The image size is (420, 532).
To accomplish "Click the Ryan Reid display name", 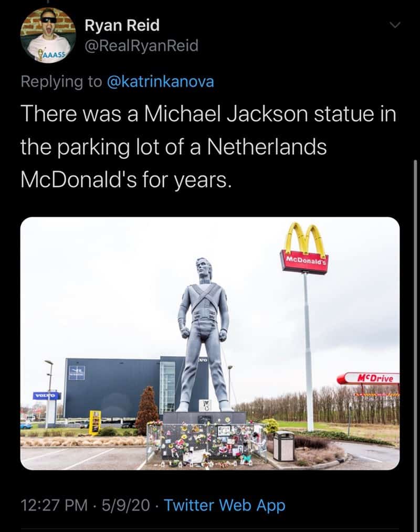I will pyautogui.click(x=122, y=26).
